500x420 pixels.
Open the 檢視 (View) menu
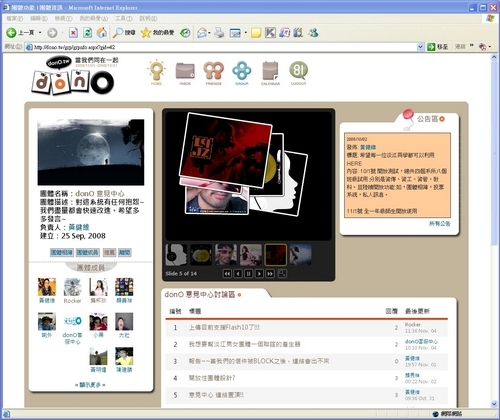tap(63, 18)
